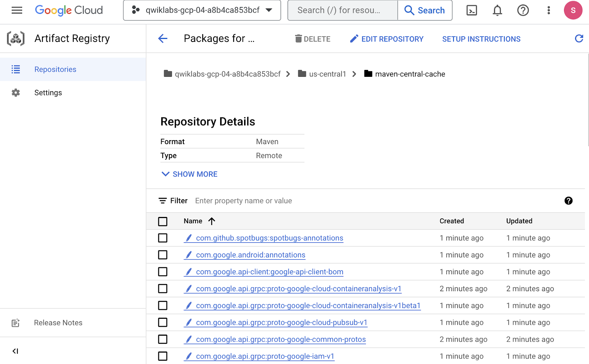The width and height of the screenshot is (589, 364).
Task: Open the proto-google-cloud-containeranalysis-v1beta1 link
Action: click(308, 306)
